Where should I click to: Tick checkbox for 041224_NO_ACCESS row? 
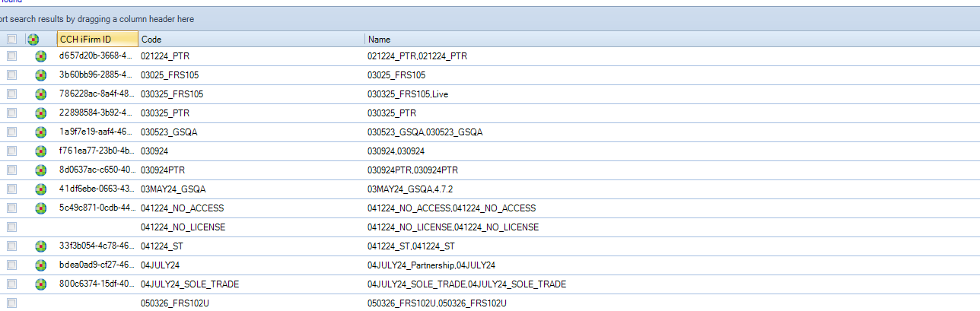(11, 208)
